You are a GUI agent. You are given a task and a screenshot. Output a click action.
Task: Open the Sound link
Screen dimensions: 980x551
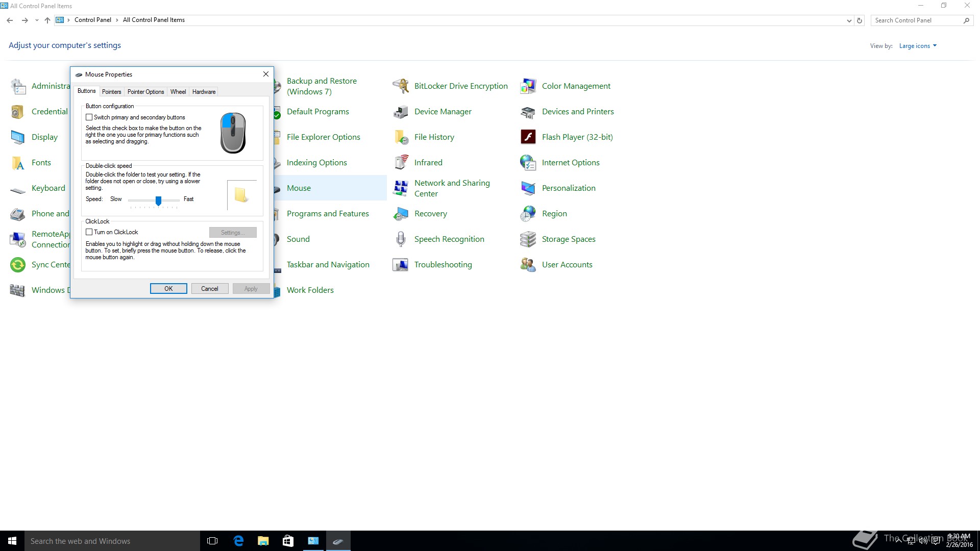[x=298, y=239]
